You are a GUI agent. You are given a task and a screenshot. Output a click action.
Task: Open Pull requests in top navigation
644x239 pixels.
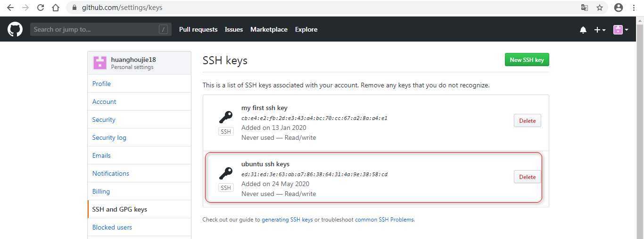click(x=198, y=29)
